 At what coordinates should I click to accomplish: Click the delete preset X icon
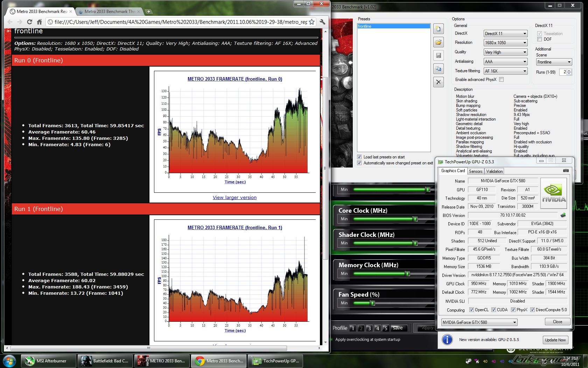[438, 82]
